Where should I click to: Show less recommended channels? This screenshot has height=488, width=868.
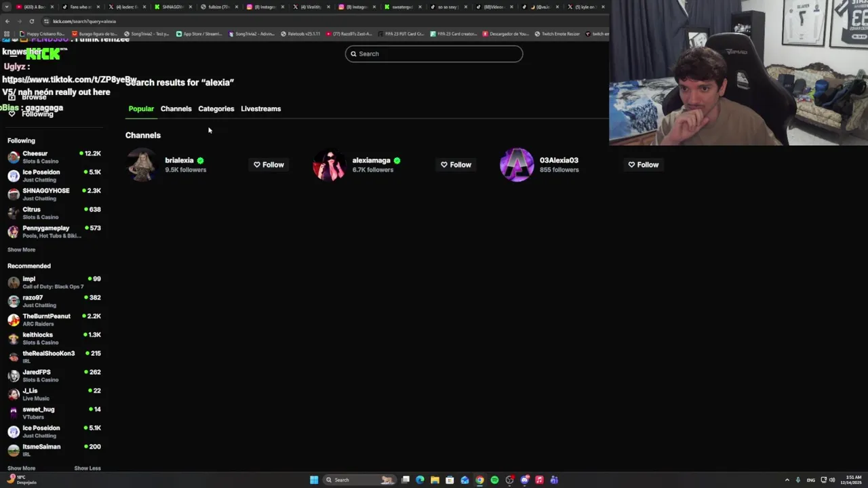coord(87,468)
